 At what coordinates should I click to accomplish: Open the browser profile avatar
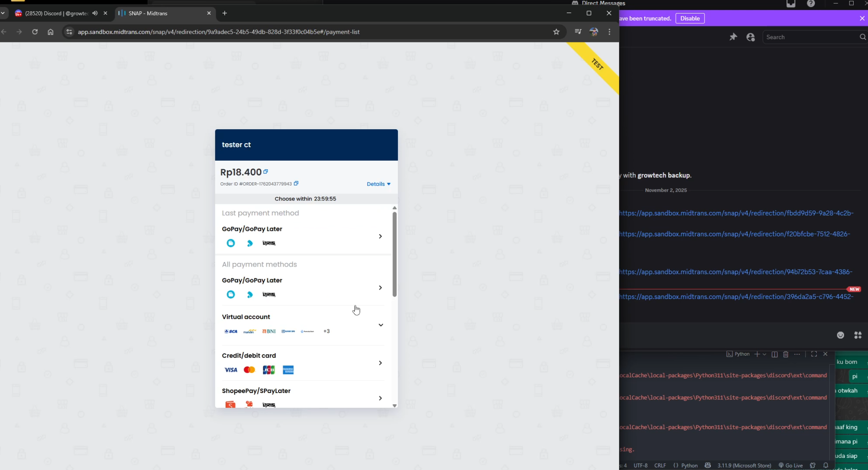(594, 32)
